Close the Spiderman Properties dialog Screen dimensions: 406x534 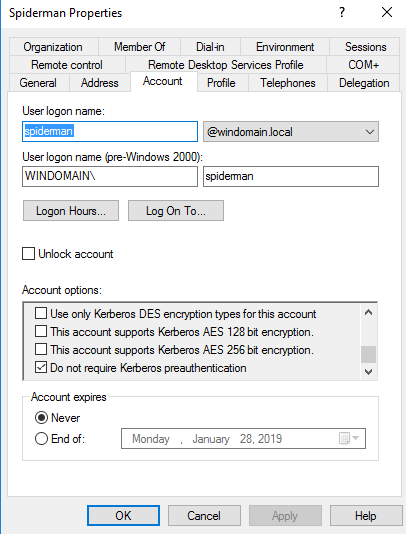coord(387,13)
